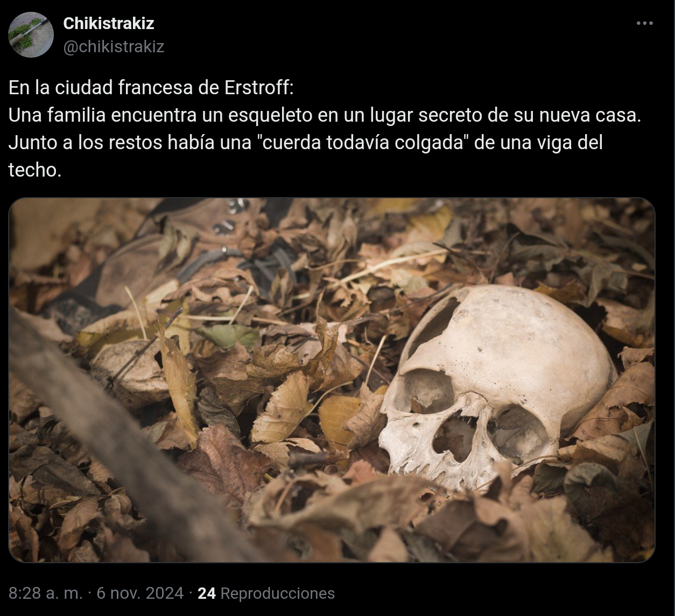Image resolution: width=675 pixels, height=616 pixels.
Task: Click the bold number 24 in views
Action: (207, 593)
